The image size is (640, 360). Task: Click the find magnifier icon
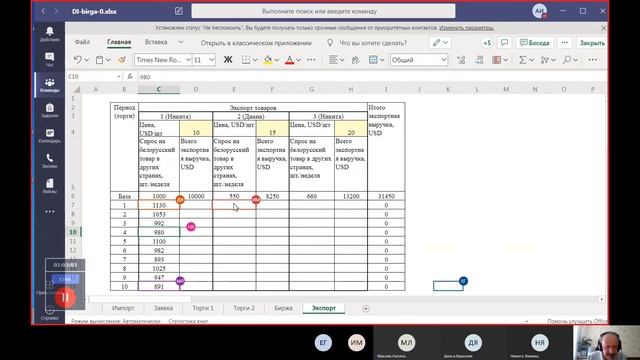(567, 60)
